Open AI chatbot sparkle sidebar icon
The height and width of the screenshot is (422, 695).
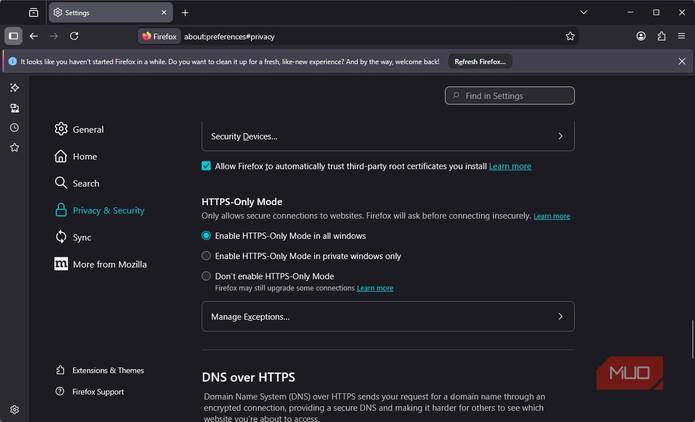(x=15, y=88)
